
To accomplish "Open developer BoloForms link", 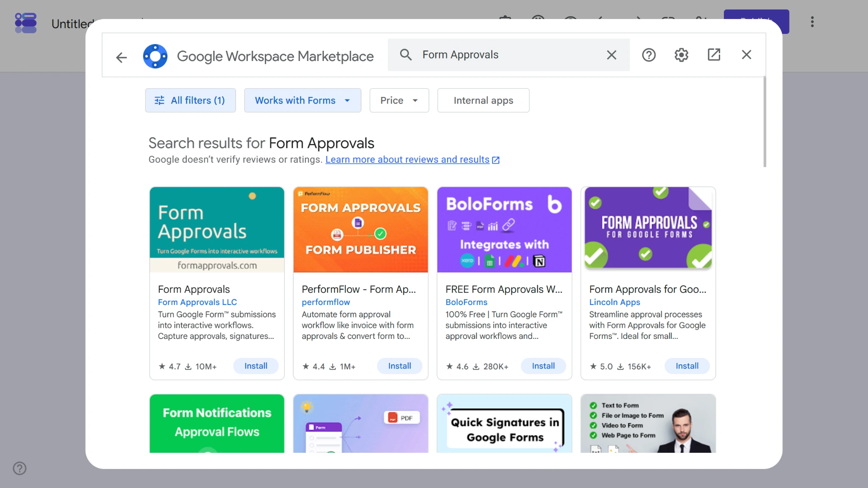I will (466, 302).
